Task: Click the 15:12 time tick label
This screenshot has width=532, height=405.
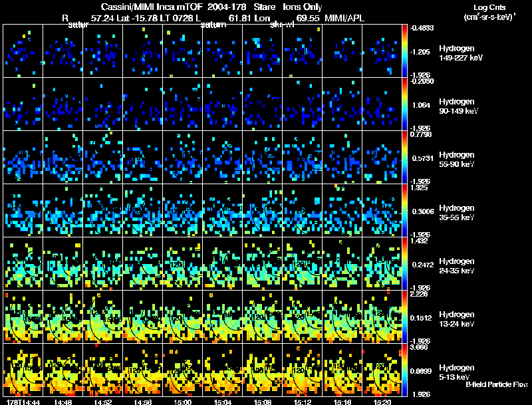Action: point(302,401)
